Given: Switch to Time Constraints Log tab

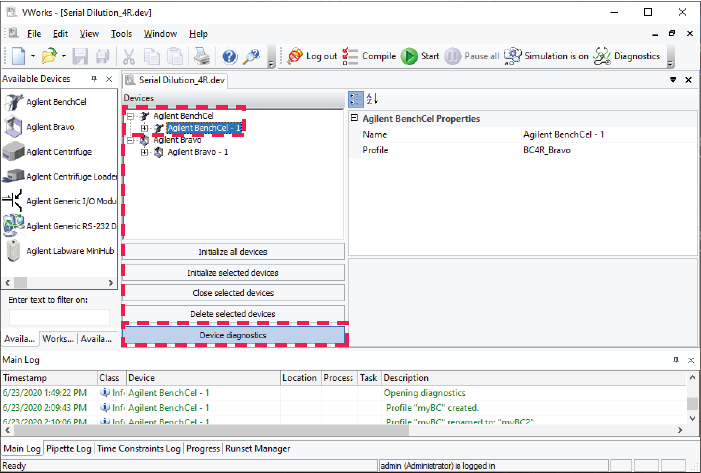Looking at the screenshot, I should [x=139, y=449].
